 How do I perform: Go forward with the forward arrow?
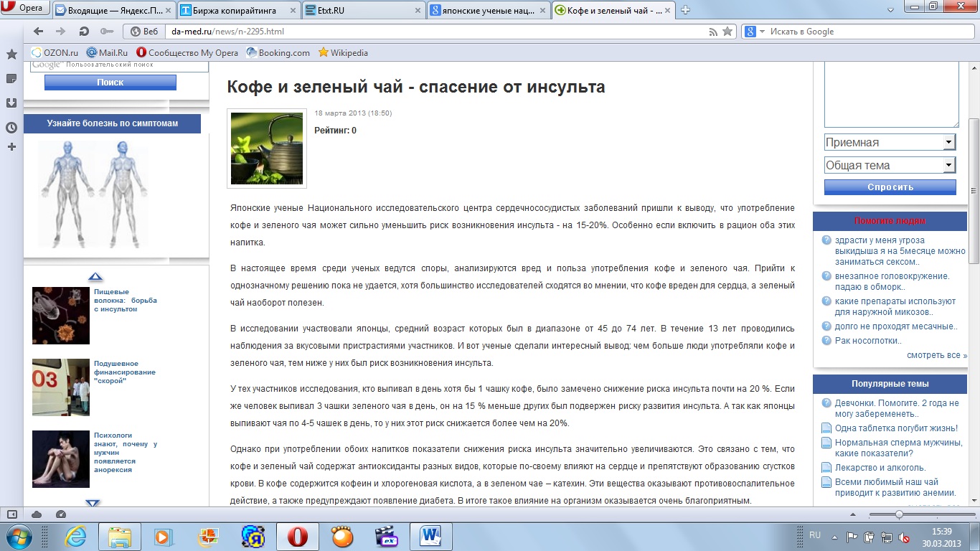coord(61,32)
